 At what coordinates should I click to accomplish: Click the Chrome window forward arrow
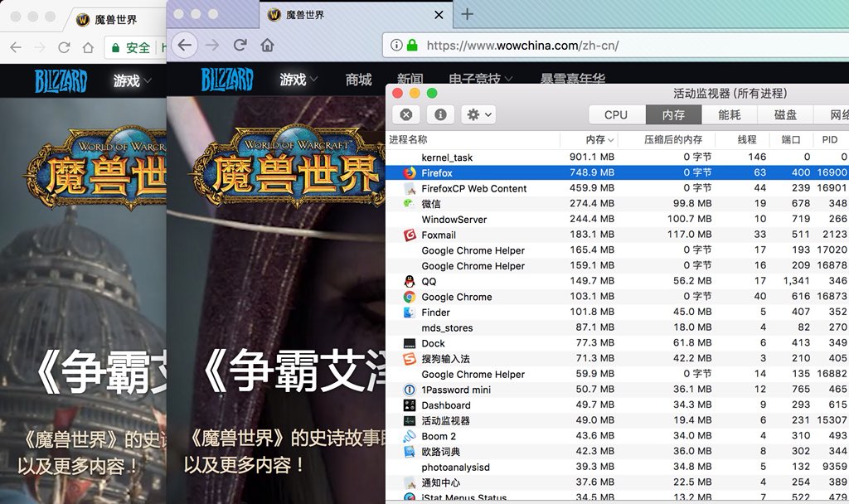[x=40, y=47]
